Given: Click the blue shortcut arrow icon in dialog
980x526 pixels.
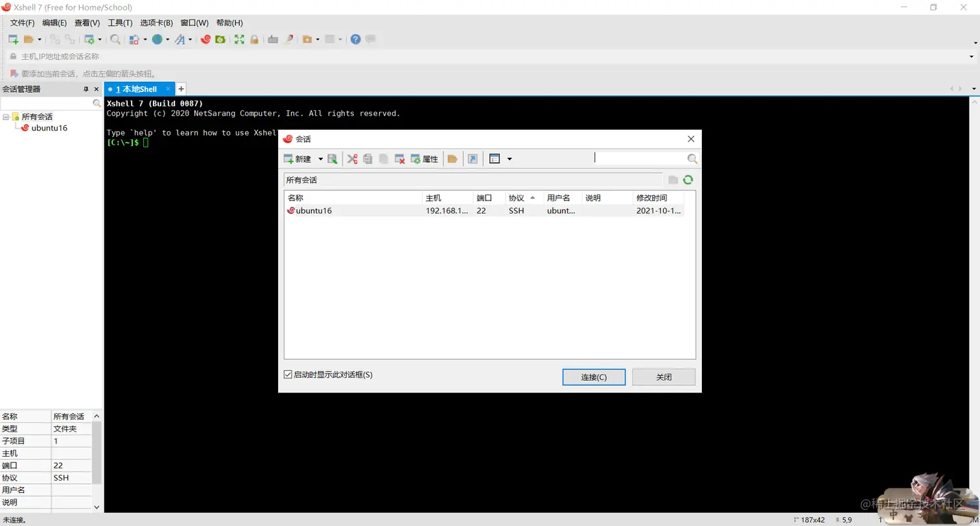Looking at the screenshot, I should coord(472,159).
